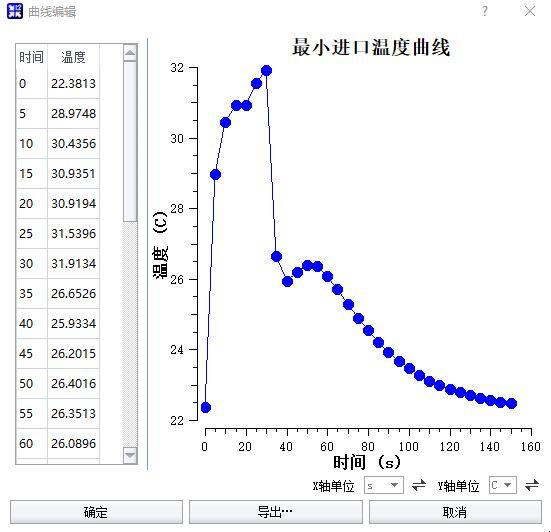Select temperature cell 31.9134
Screen dimensions: 551x532
(73, 264)
